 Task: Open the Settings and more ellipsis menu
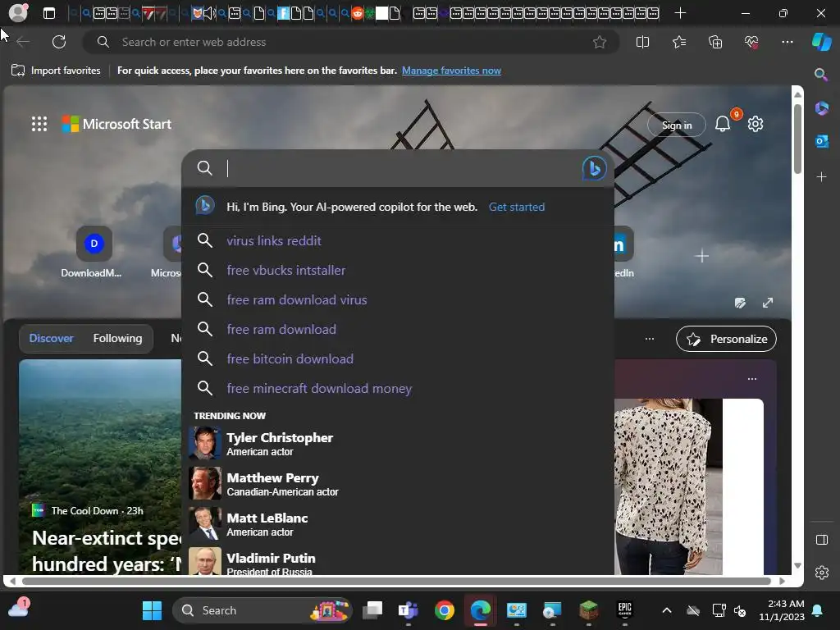click(x=787, y=42)
